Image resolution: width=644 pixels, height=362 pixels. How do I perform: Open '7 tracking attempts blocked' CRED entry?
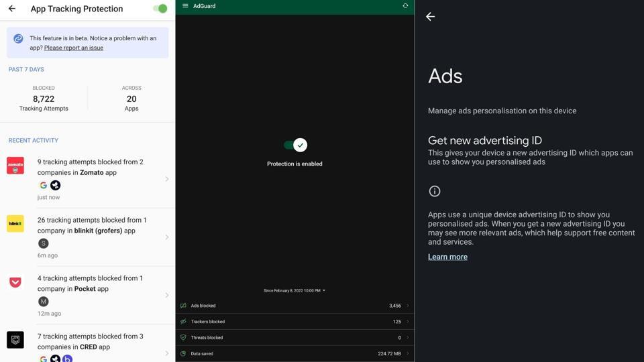[87, 344]
